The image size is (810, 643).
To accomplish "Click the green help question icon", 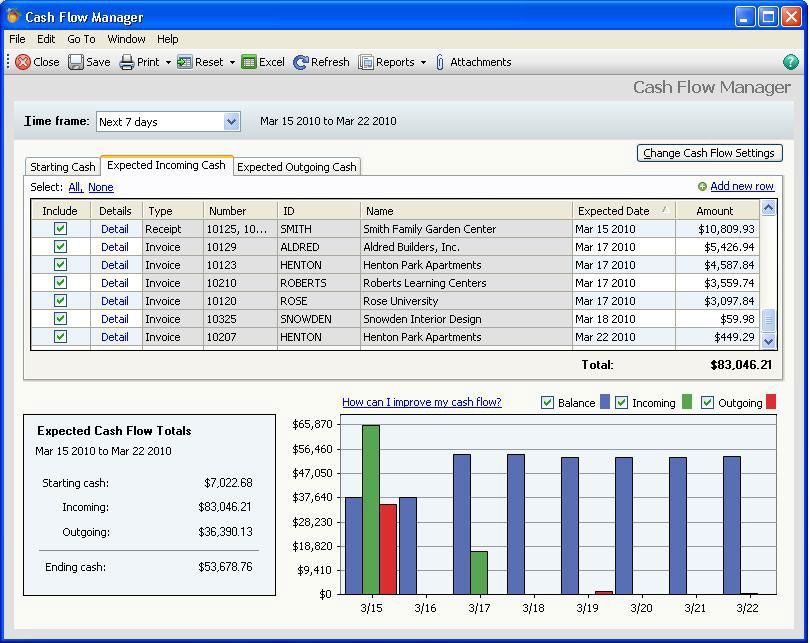I will [791, 62].
